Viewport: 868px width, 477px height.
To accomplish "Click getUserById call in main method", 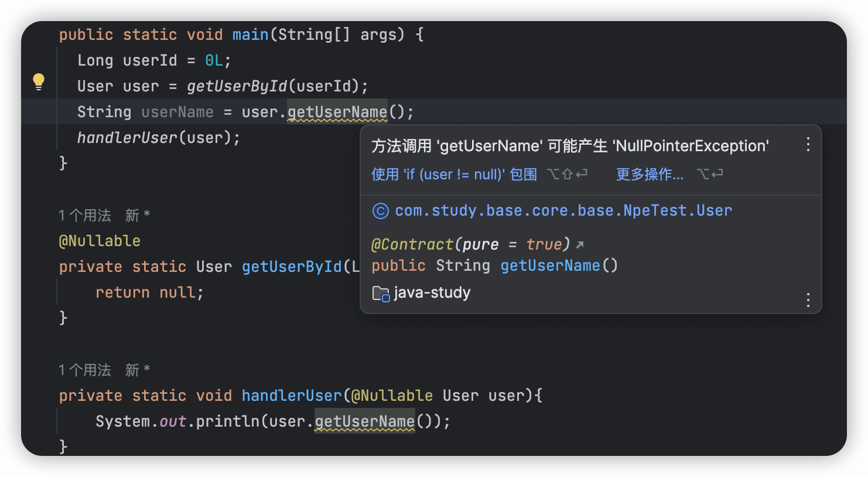I will point(237,86).
